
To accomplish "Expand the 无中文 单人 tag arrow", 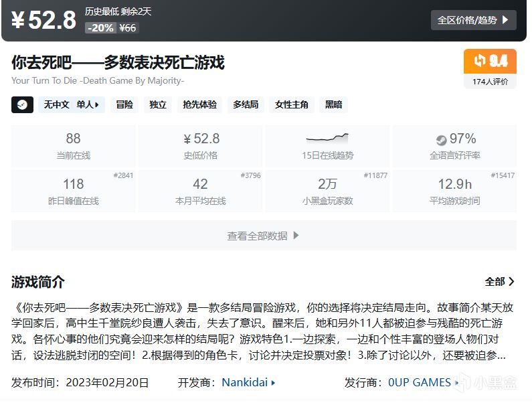I will [96, 105].
